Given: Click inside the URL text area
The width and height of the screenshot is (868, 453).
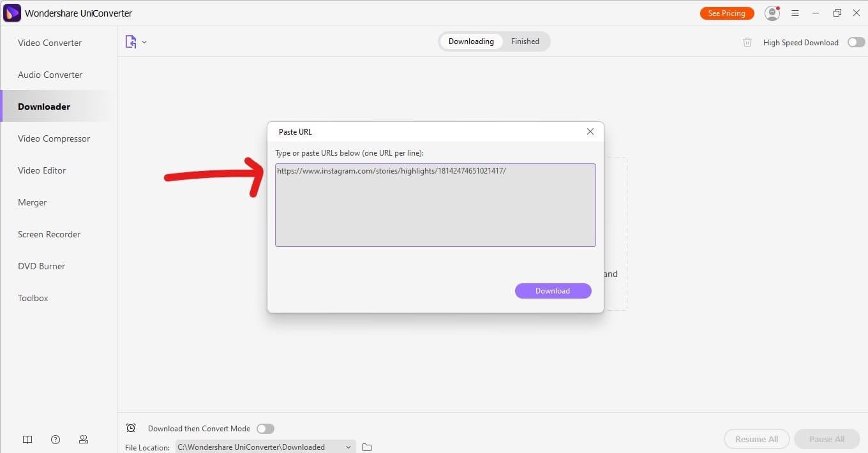Looking at the screenshot, I should point(435,205).
